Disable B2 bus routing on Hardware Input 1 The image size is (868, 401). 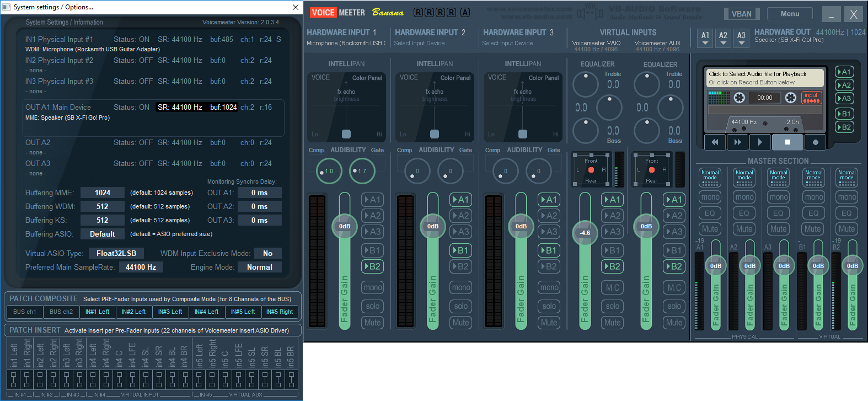(373, 266)
